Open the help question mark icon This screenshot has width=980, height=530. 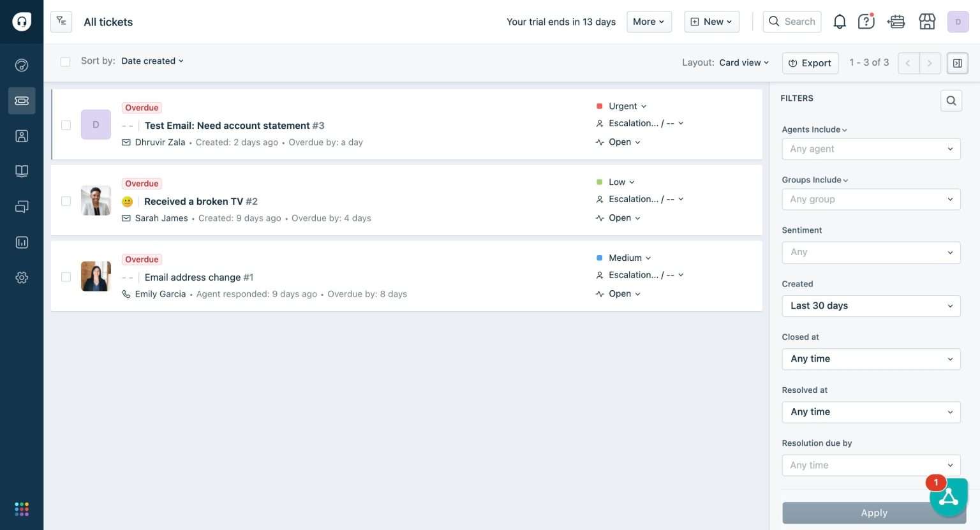(x=866, y=21)
